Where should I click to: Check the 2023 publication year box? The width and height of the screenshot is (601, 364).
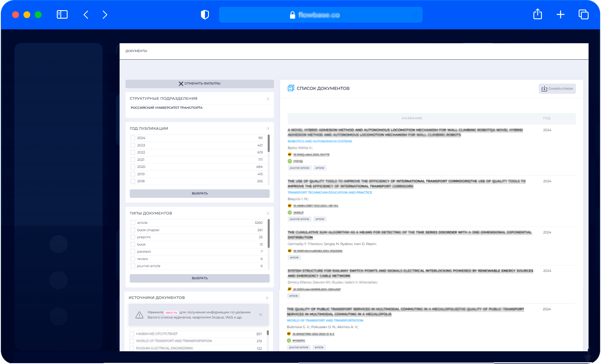[133, 145]
